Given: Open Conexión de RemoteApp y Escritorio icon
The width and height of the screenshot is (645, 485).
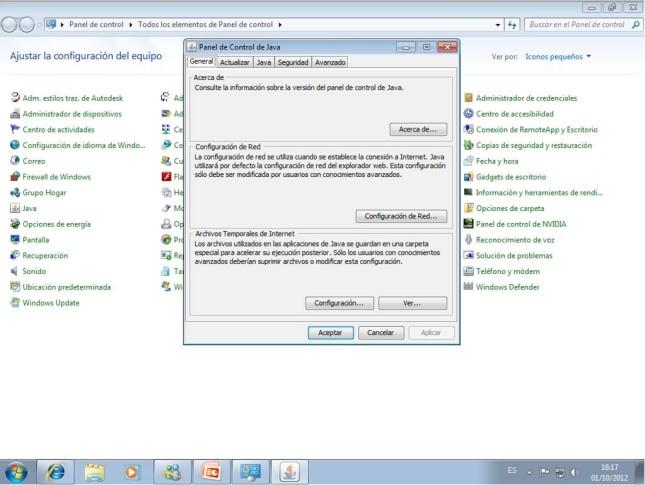Looking at the screenshot, I should 469,129.
